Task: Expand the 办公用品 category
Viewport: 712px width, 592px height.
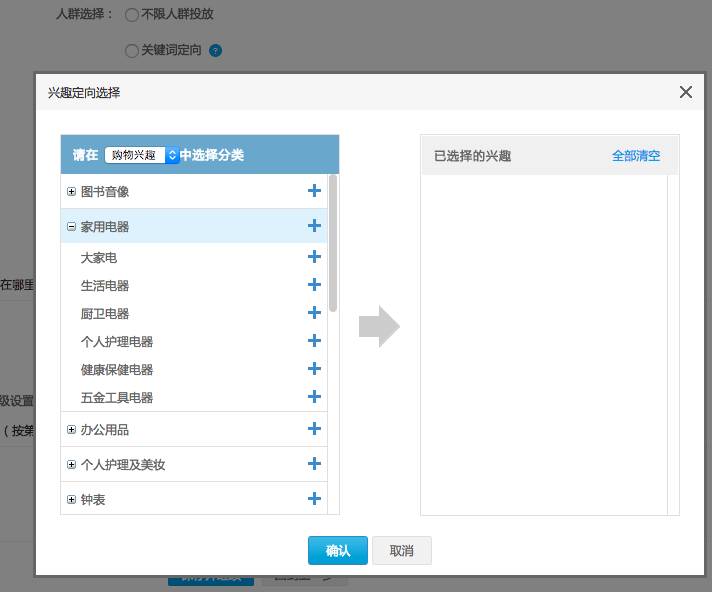Action: (x=71, y=430)
